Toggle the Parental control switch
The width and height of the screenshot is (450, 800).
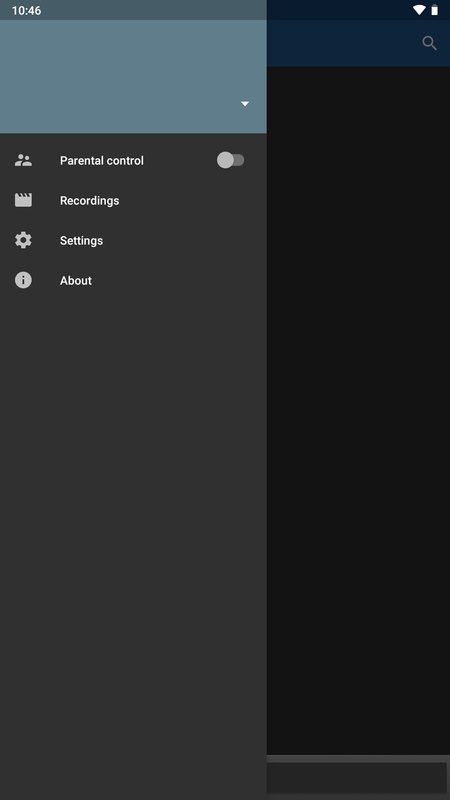click(x=231, y=160)
